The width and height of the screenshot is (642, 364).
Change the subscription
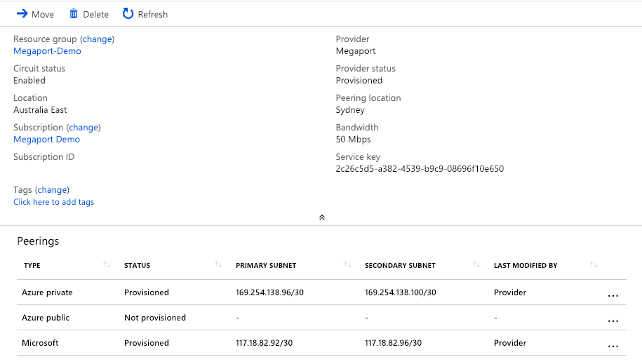(x=83, y=128)
